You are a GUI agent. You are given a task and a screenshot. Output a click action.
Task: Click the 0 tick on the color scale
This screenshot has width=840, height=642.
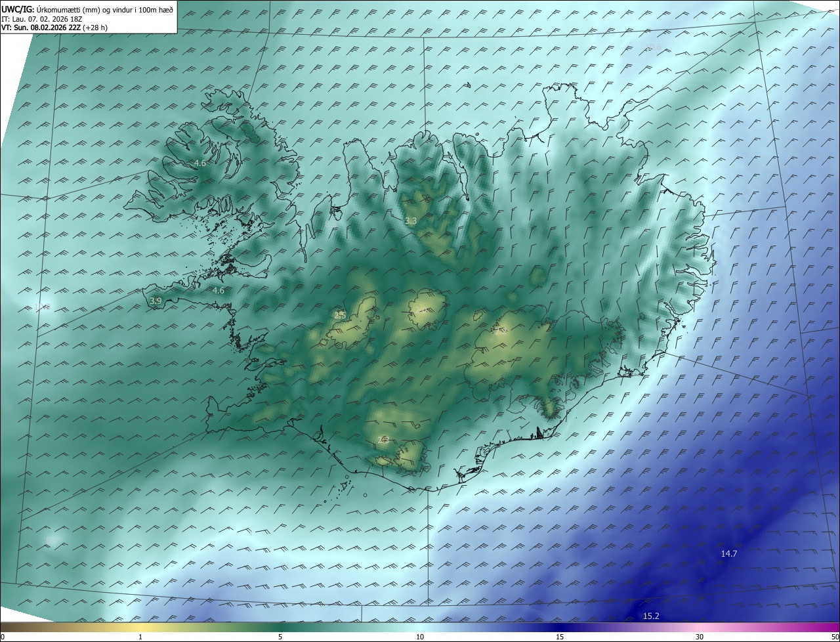(3, 637)
